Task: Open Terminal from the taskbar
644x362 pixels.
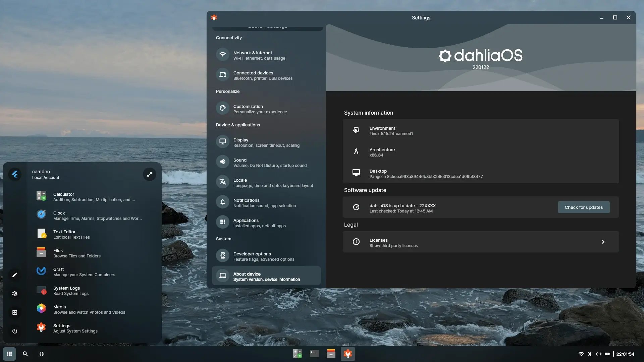Action: tap(314, 354)
